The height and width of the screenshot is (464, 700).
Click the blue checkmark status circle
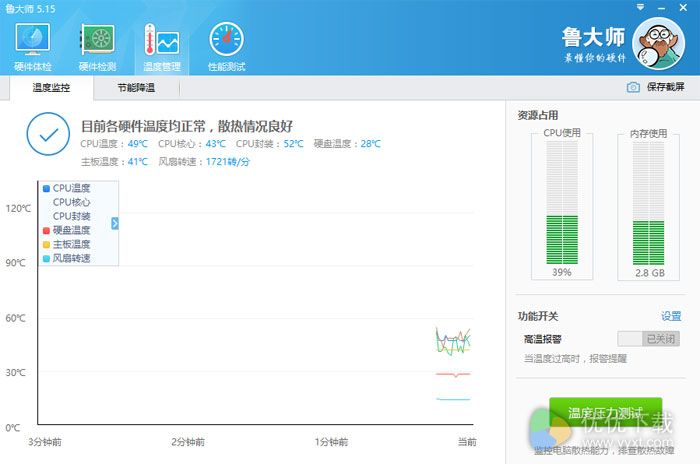[x=48, y=134]
